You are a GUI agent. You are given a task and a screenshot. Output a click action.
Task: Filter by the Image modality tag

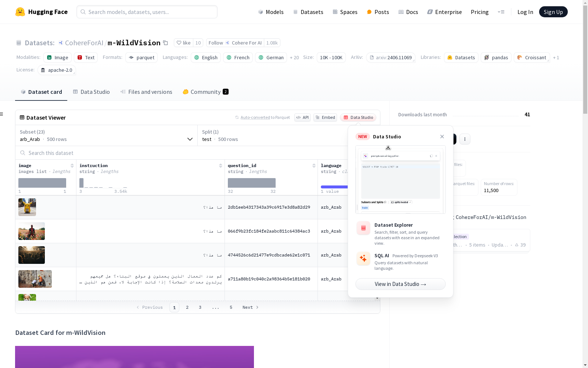pos(57,57)
